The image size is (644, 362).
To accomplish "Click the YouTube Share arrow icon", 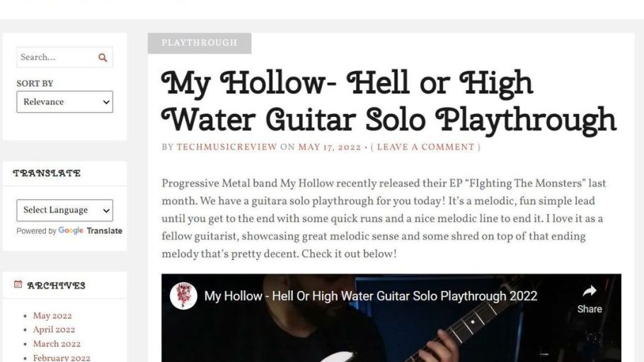I will click(590, 291).
